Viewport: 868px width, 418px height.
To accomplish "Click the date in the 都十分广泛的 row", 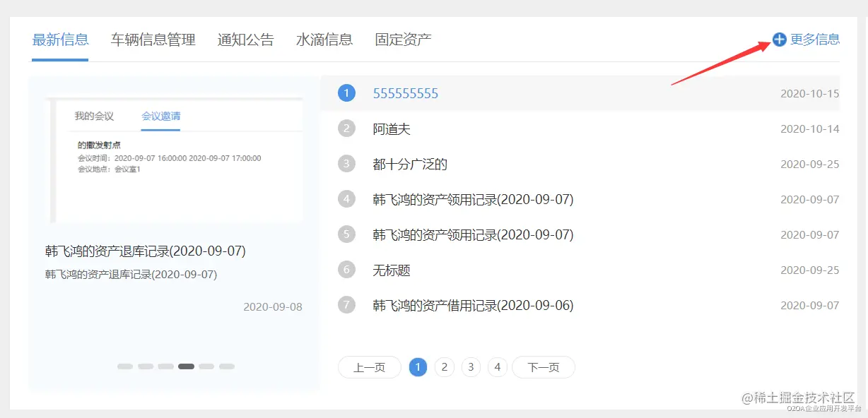I will click(x=810, y=164).
